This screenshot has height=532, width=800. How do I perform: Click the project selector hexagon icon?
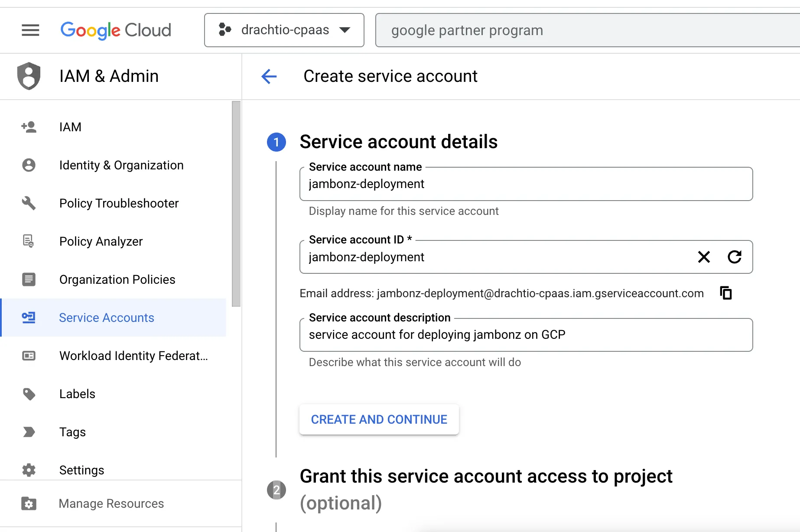[225, 29]
